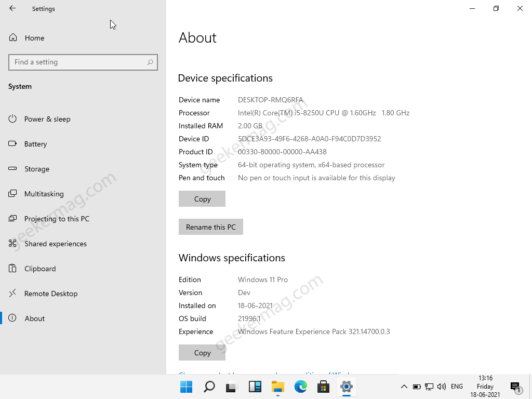
Task: Select the processor value Intel Core i5-8250U
Action: coord(324,113)
